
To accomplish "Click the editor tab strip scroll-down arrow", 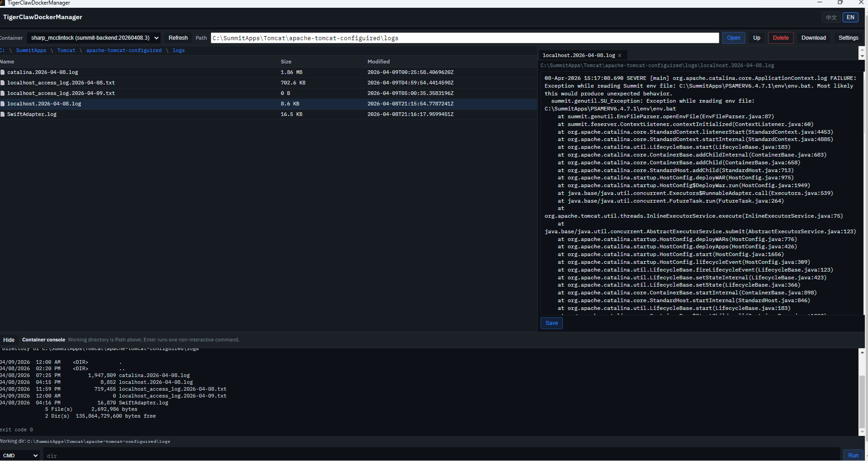I will coord(862,57).
